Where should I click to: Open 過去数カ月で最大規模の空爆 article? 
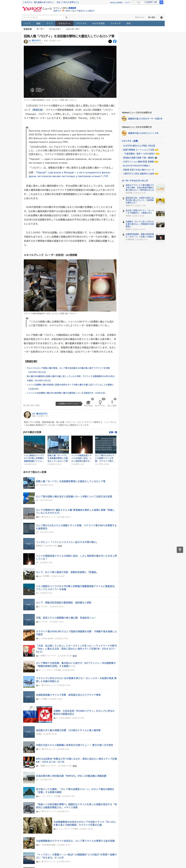pos(68,730)
